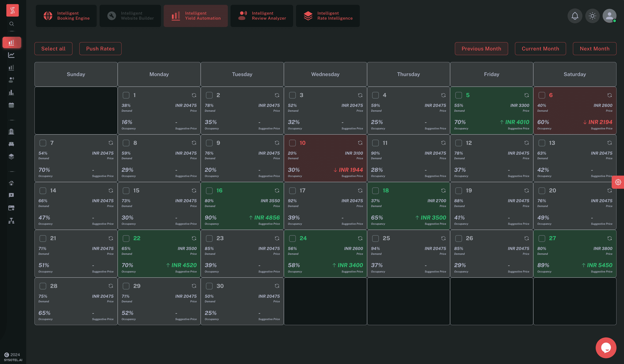The image size is (624, 364).
Task: Toggle light/dark theme sun icon
Action: coord(592,16)
